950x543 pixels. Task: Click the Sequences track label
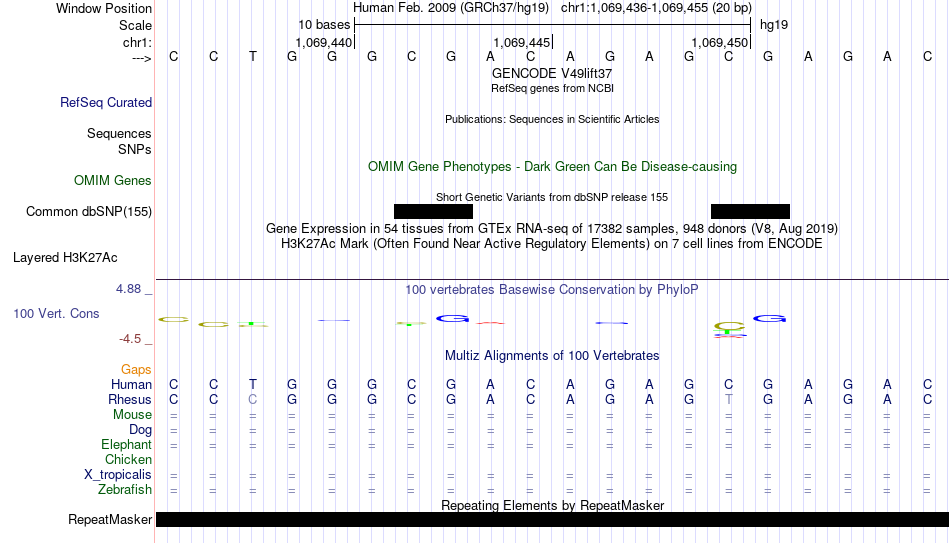click(119, 133)
